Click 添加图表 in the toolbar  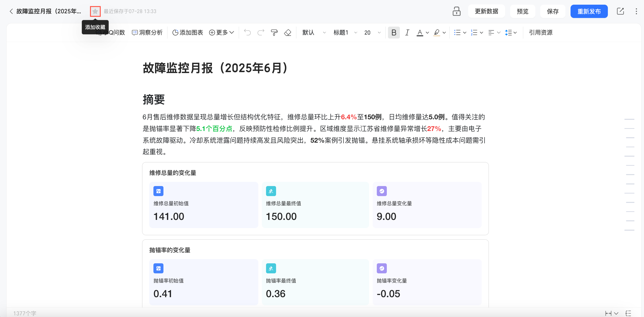click(x=188, y=32)
